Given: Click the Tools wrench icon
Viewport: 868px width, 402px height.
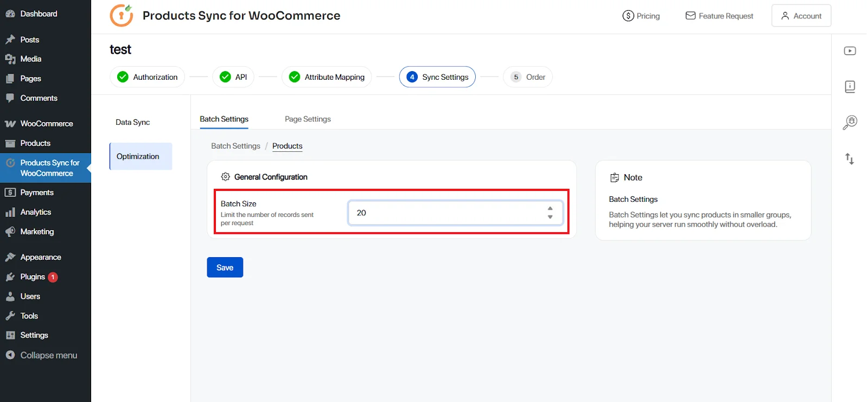Looking at the screenshot, I should pyautogui.click(x=10, y=316).
